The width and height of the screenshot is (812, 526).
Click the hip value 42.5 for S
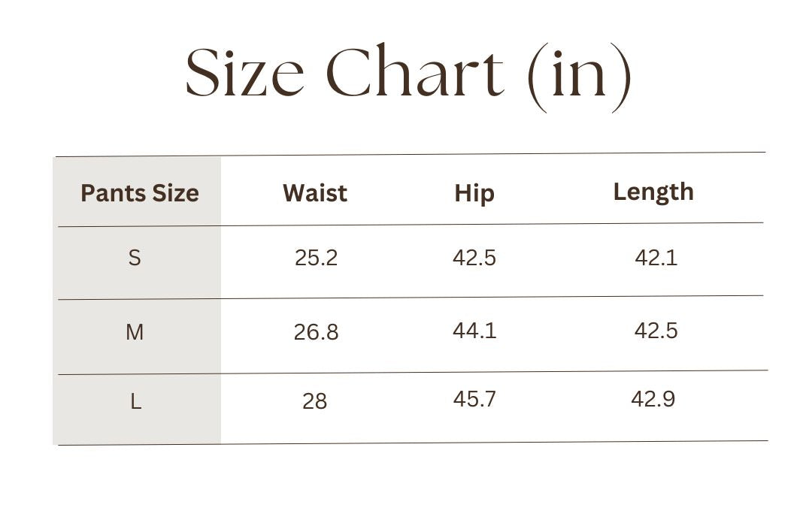pyautogui.click(x=474, y=257)
